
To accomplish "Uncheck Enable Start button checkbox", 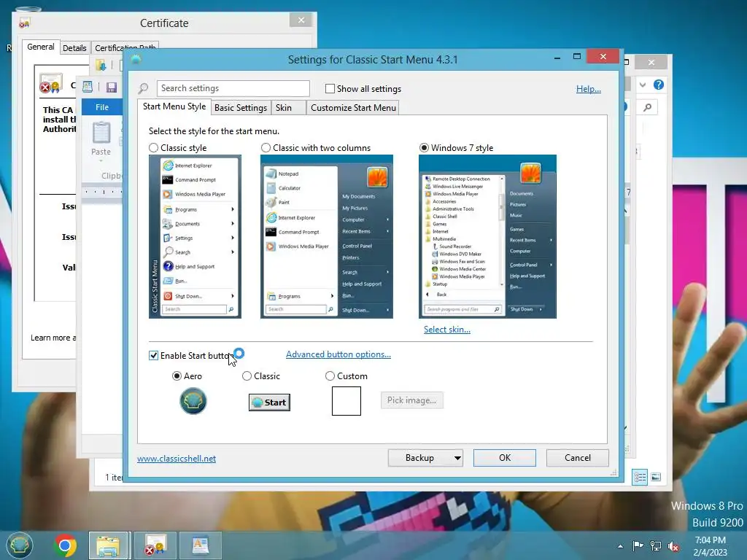I will coord(153,356).
